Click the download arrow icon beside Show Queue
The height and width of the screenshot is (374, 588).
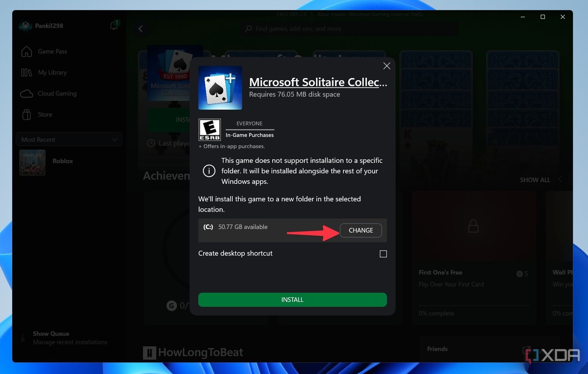click(x=23, y=338)
